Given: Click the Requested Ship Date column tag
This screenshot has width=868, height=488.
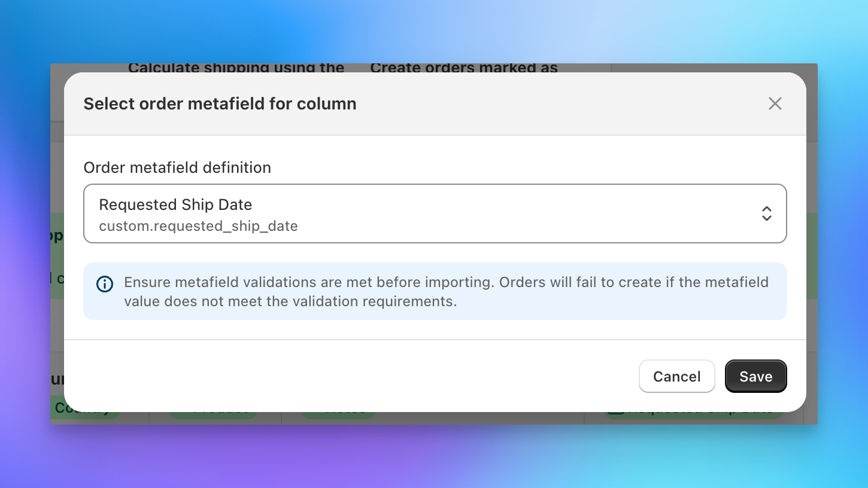Looking at the screenshot, I should tap(697, 408).
